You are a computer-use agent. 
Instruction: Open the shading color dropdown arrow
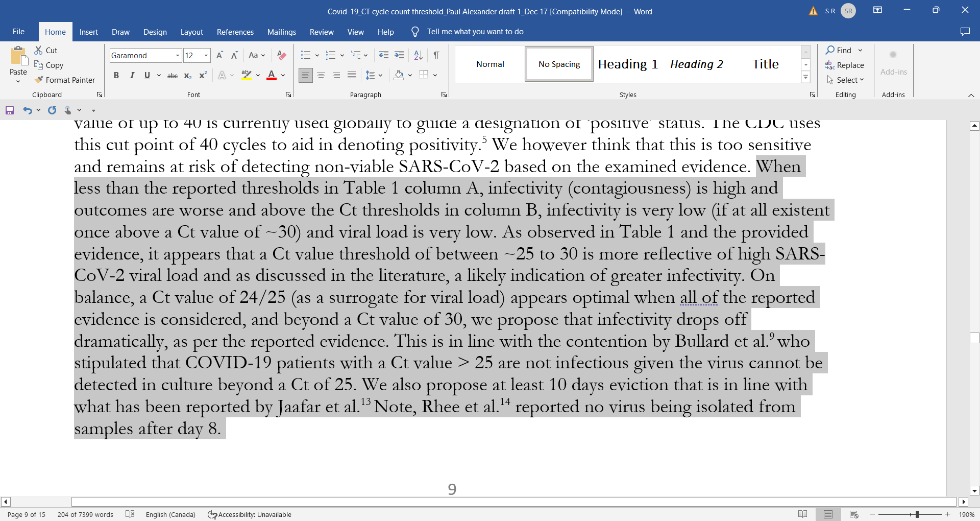point(410,76)
